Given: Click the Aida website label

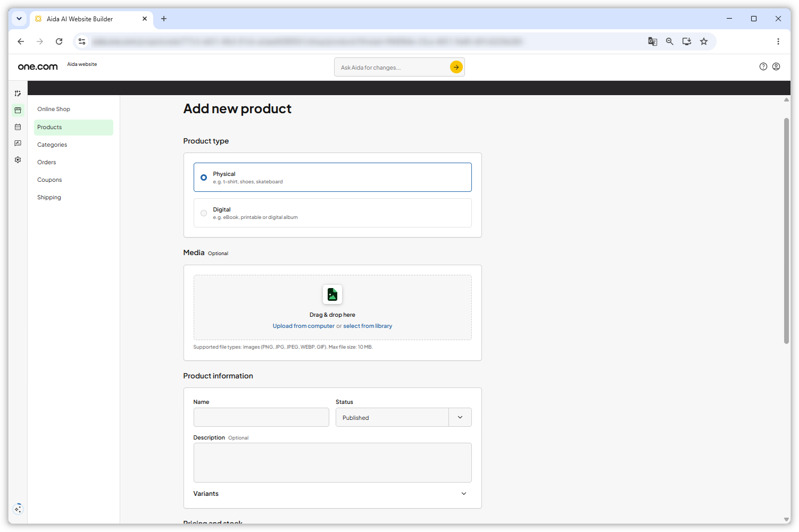Looking at the screenshot, I should pos(82,64).
